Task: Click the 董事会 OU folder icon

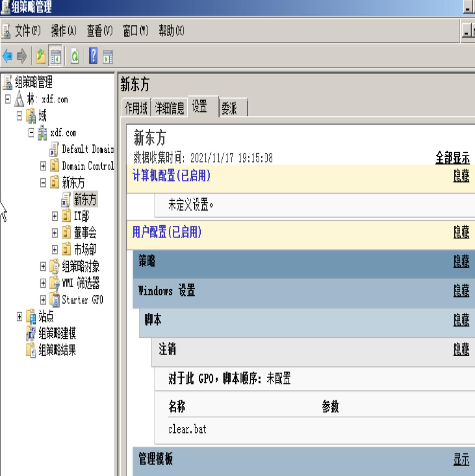Action: [x=66, y=233]
